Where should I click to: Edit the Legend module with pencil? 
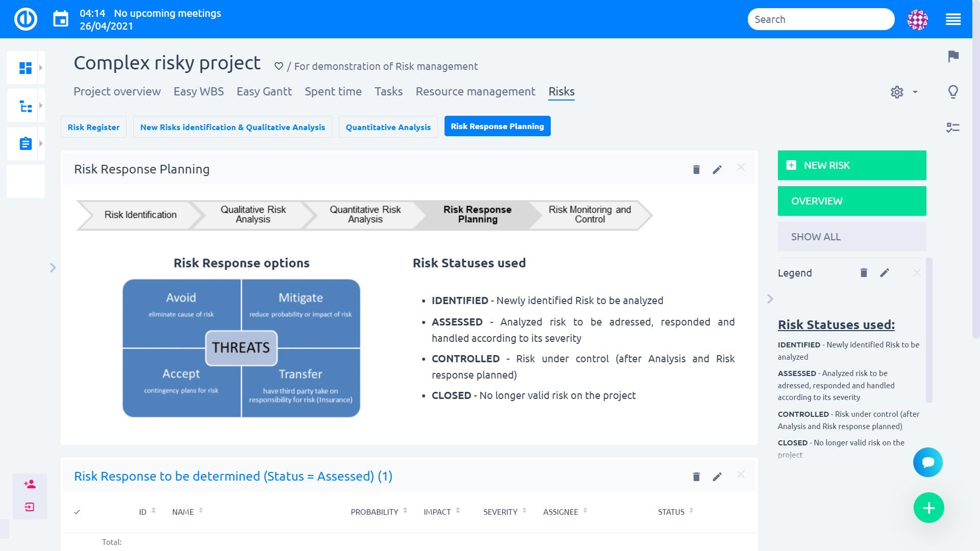(885, 273)
